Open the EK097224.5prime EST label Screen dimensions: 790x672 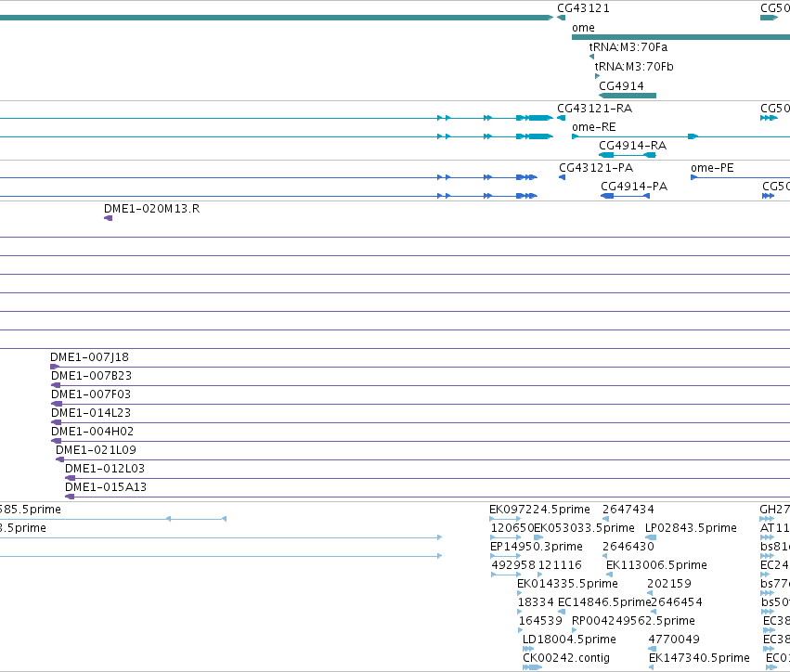(x=539, y=510)
